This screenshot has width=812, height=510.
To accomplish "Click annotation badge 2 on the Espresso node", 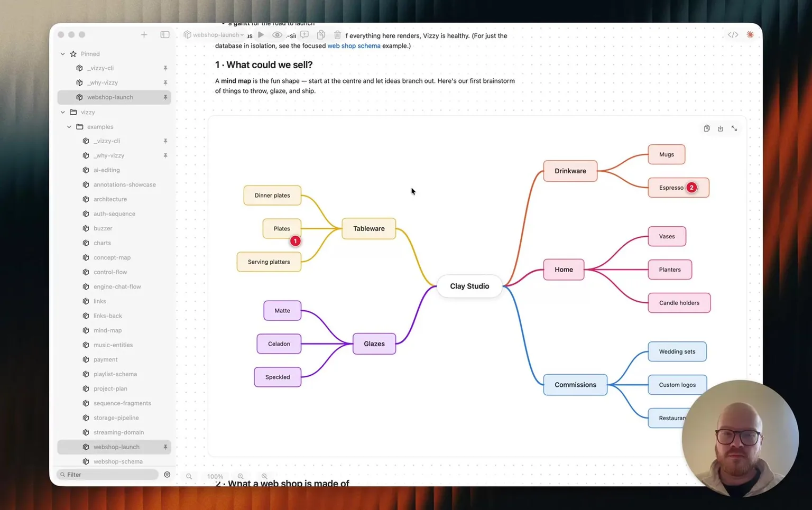I will coord(691,188).
